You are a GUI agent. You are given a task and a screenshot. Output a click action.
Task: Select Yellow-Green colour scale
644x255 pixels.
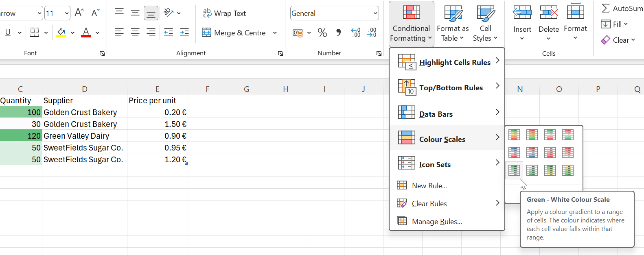click(x=568, y=170)
